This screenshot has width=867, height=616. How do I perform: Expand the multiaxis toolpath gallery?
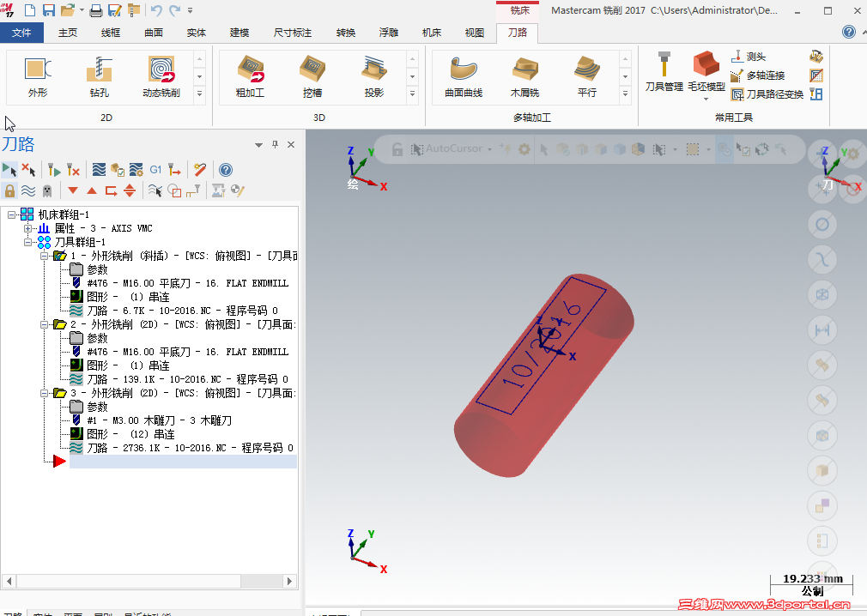pos(626,94)
